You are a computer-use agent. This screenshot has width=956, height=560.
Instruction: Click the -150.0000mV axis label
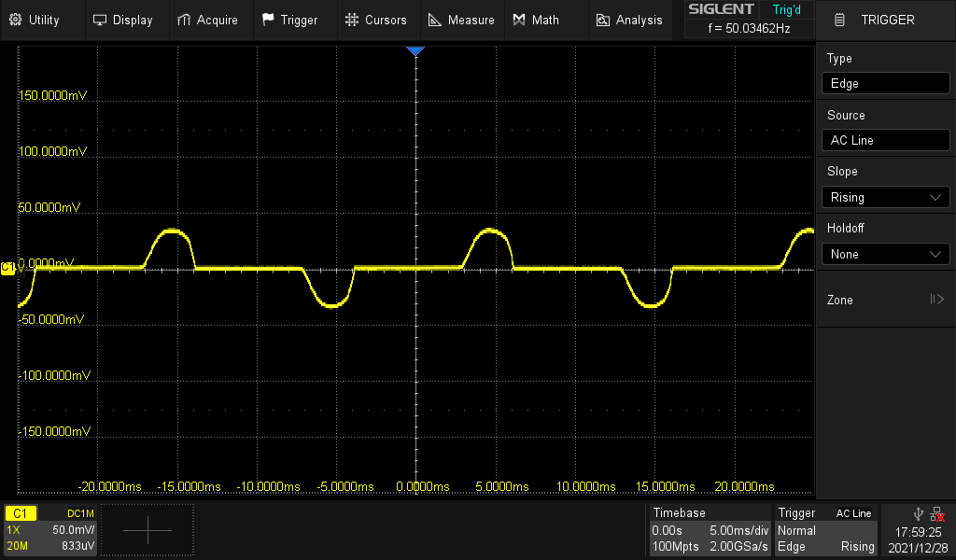[x=55, y=431]
